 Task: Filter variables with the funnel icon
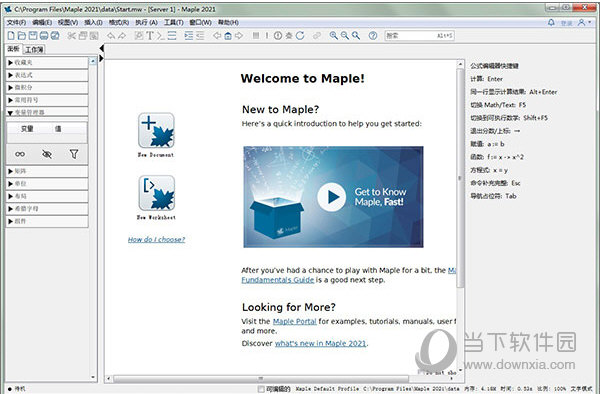coord(74,154)
